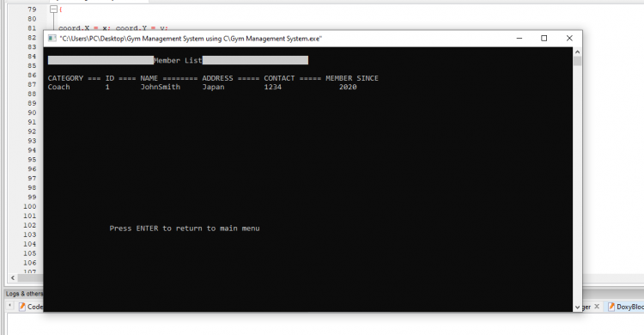Screen dimensions: 644x335
Task: Click the Member List console heading
Action: tap(178, 60)
